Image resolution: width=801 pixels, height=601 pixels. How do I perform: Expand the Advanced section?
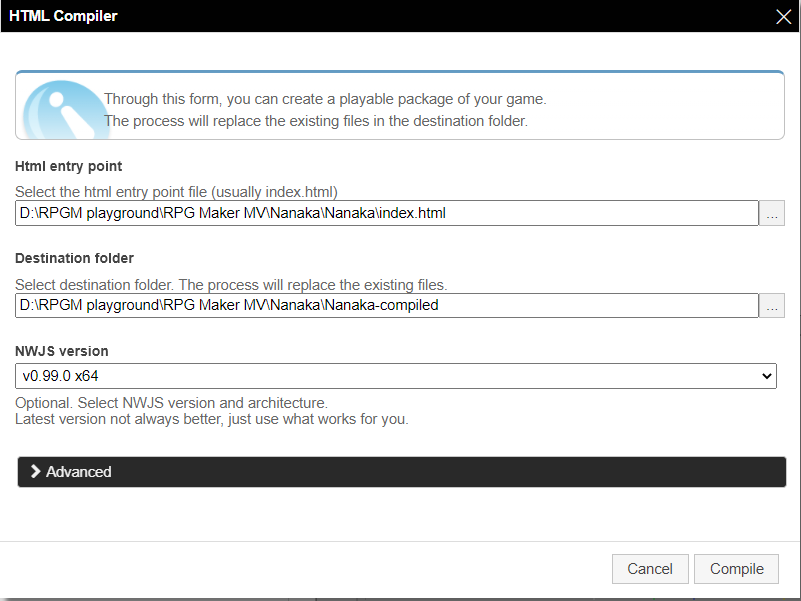click(x=402, y=472)
